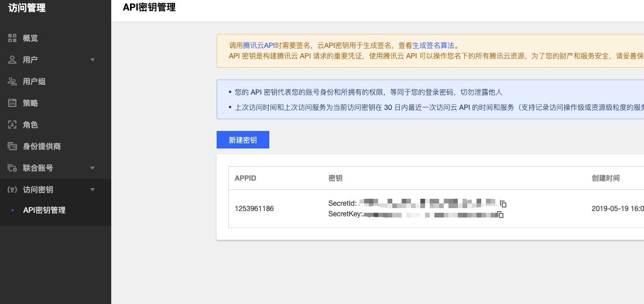
Task: Click the 访问密钥 key icon
Action: (12, 189)
